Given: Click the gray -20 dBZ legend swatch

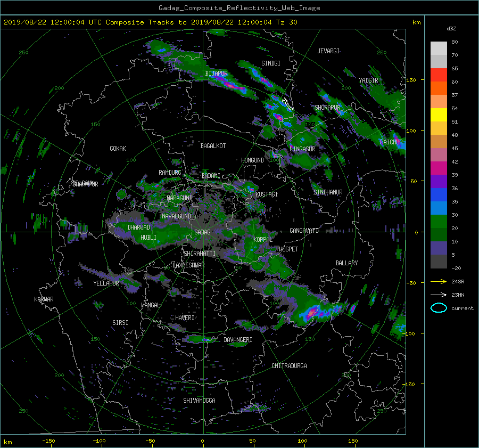Looking at the screenshot, I should point(439,262).
